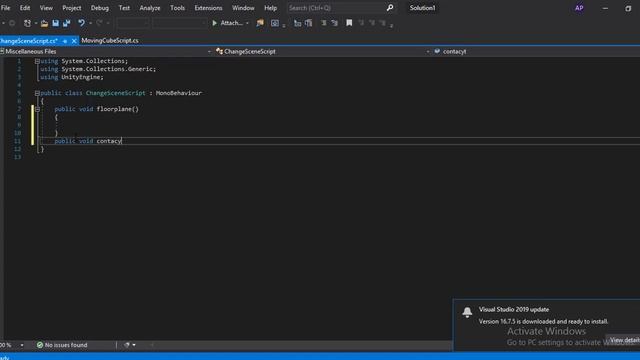The width and height of the screenshot is (640, 360).
Task: Open the Help menu
Action: pos(270,8)
